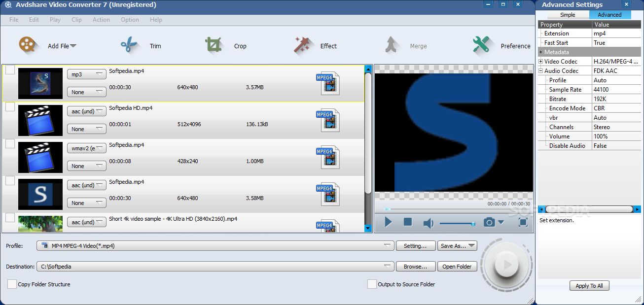This screenshot has width=644, height=305.
Task: Take a snapshot with camera icon
Action: [x=489, y=222]
